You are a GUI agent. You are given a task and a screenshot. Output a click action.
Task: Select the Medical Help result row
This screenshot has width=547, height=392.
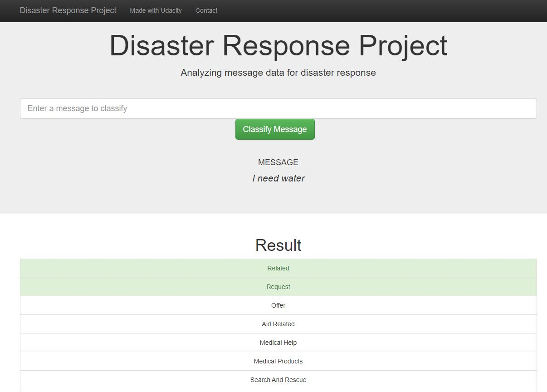pyautogui.click(x=278, y=343)
